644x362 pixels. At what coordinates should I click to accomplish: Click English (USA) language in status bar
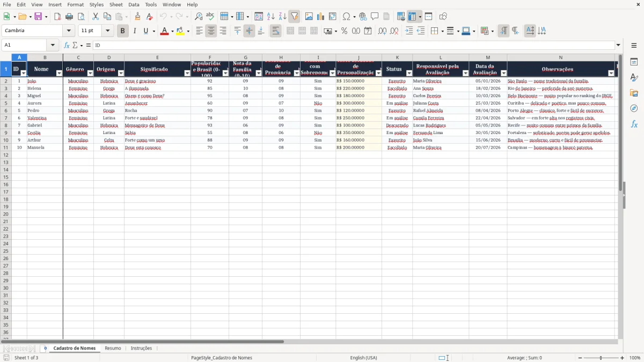pos(363,358)
